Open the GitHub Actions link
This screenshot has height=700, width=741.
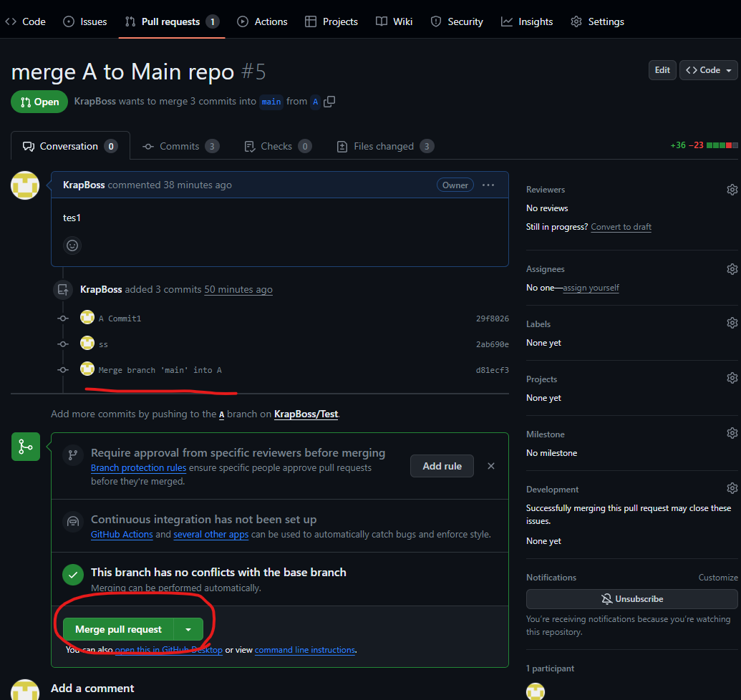pyautogui.click(x=122, y=534)
